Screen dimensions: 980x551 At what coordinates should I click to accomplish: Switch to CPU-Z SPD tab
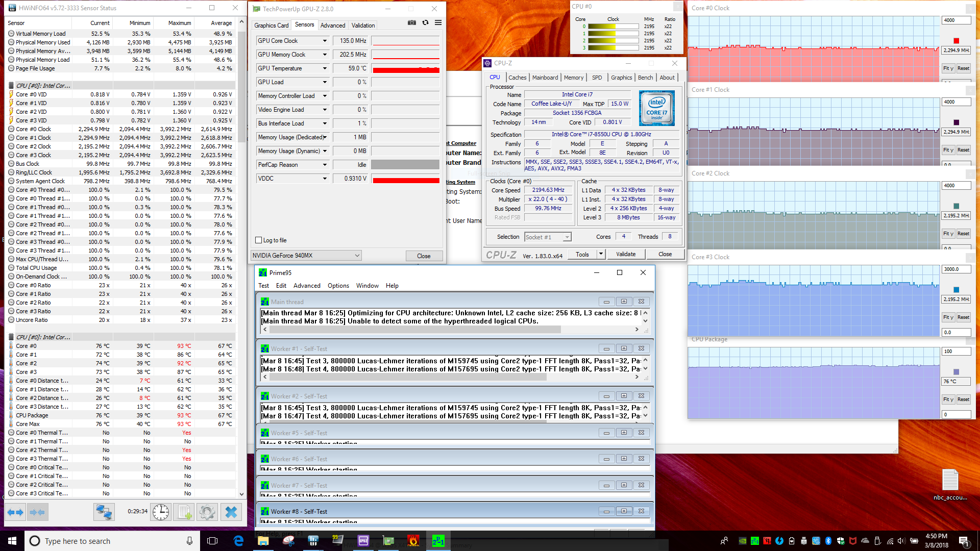click(597, 78)
